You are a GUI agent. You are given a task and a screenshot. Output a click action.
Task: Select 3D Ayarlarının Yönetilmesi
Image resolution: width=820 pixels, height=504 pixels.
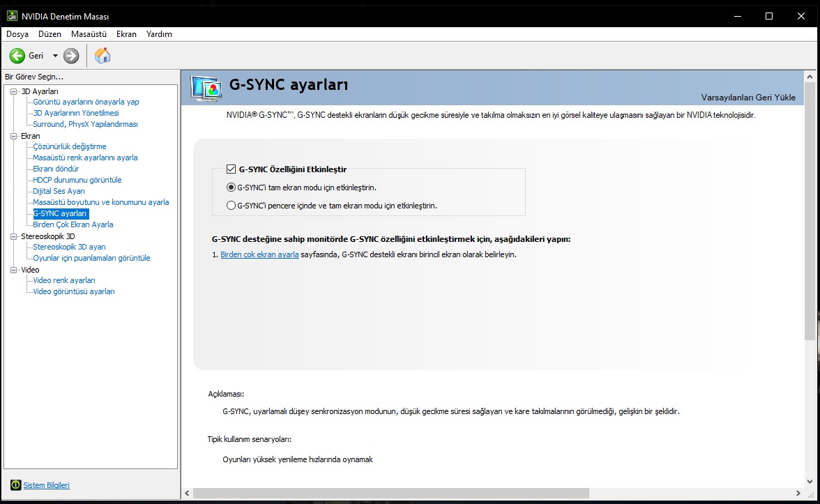(76, 113)
